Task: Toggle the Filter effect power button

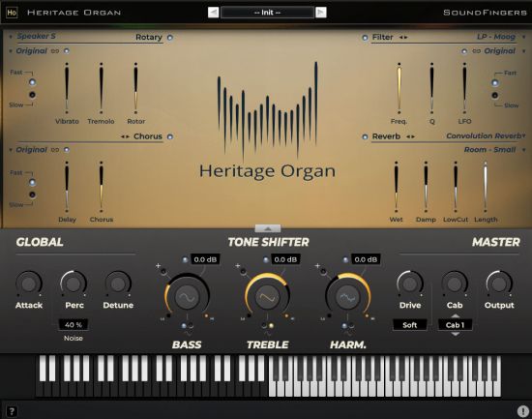Action: pyautogui.click(x=365, y=38)
